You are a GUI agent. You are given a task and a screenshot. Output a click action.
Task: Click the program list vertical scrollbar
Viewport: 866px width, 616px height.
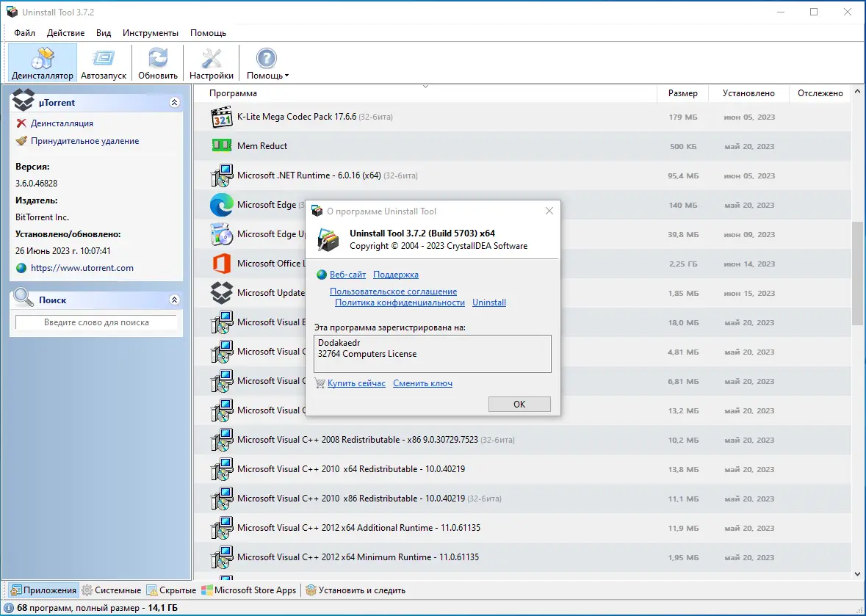point(857,331)
